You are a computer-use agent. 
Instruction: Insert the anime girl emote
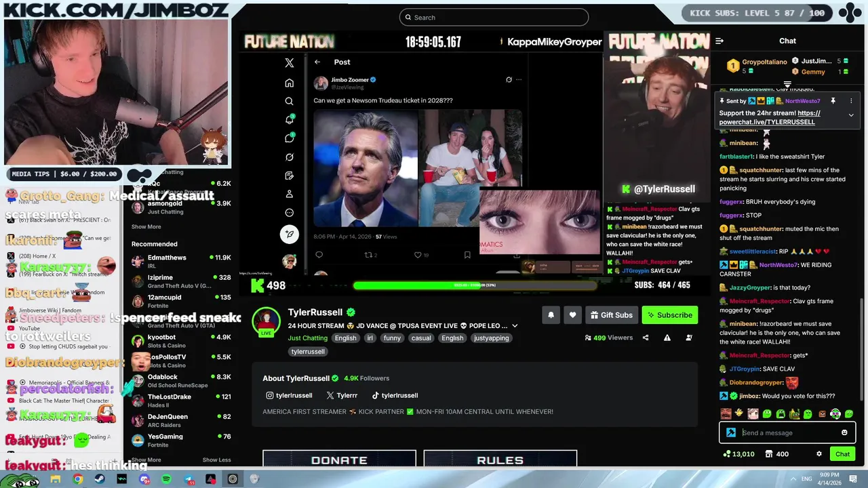pyautogui.click(x=753, y=413)
